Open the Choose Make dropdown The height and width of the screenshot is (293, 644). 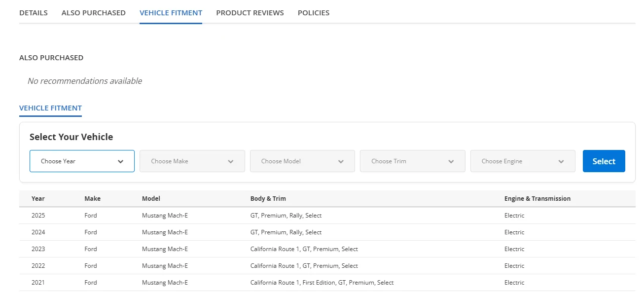point(192,161)
